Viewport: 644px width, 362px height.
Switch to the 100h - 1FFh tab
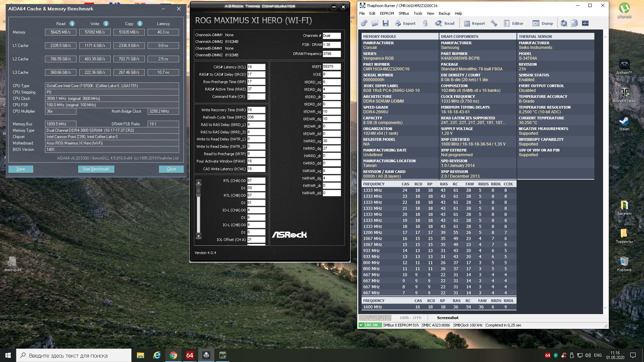tap(410, 318)
